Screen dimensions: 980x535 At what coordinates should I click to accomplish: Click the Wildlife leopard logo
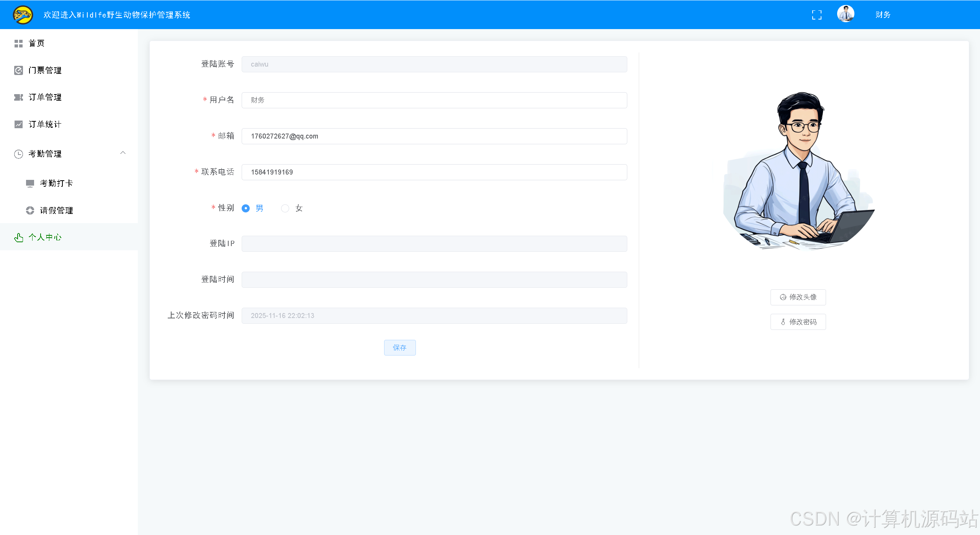point(23,15)
